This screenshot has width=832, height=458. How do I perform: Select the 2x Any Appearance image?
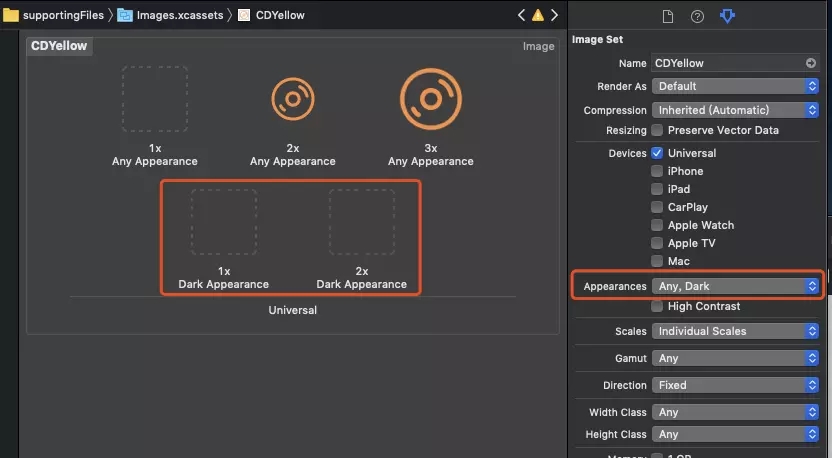(x=292, y=100)
